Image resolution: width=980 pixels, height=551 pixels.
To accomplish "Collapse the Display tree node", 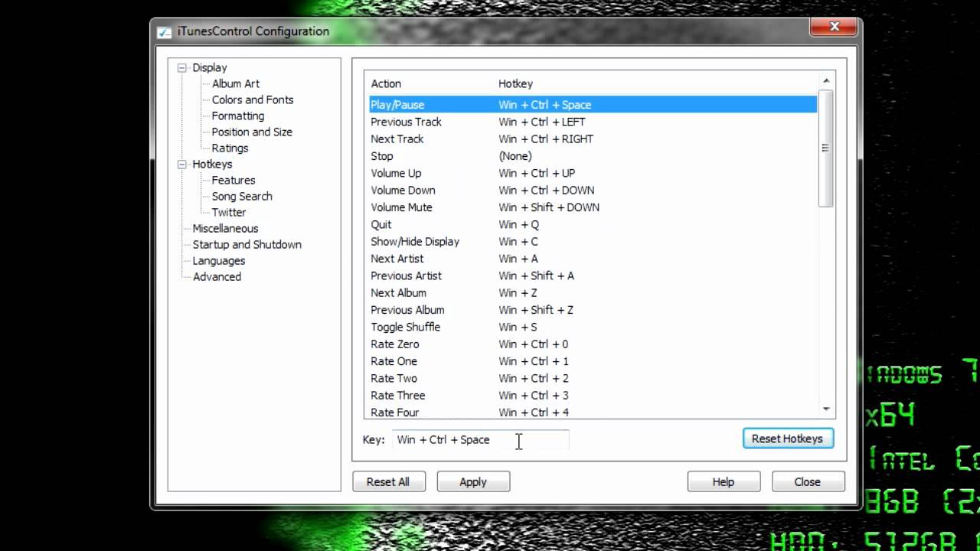I will point(182,67).
